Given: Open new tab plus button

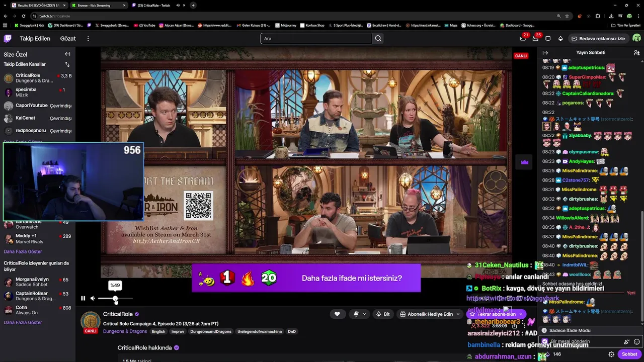Looking at the screenshot, I should pos(193,5).
